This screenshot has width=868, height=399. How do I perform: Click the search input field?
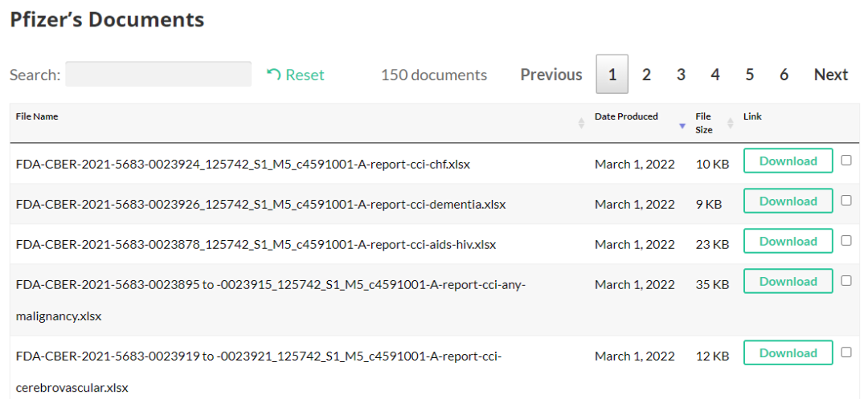158,74
